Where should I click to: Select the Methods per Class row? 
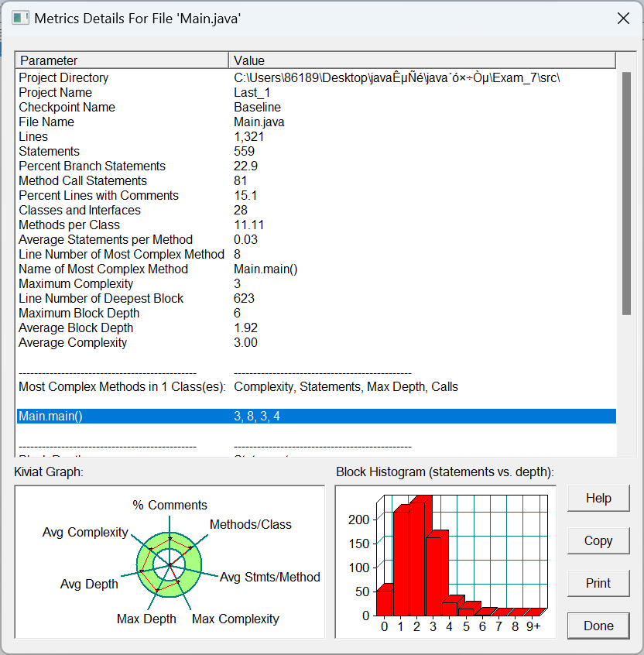316,225
